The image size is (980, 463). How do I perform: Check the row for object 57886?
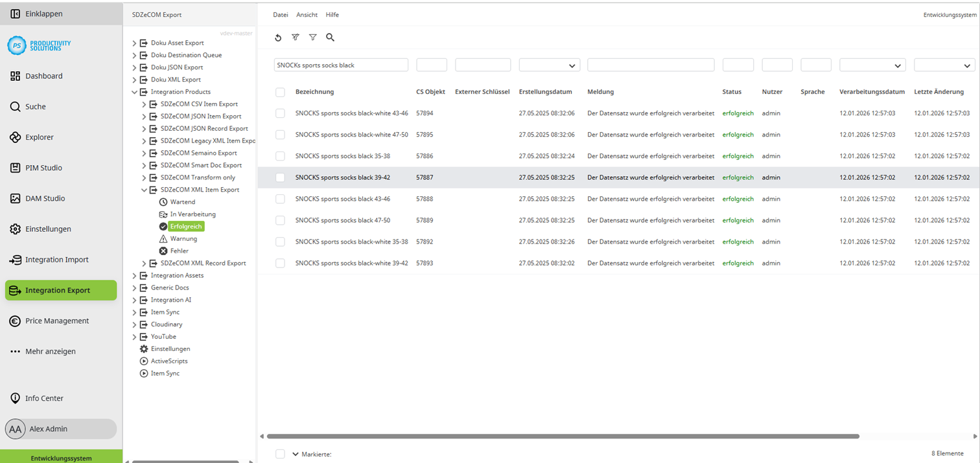(280, 156)
